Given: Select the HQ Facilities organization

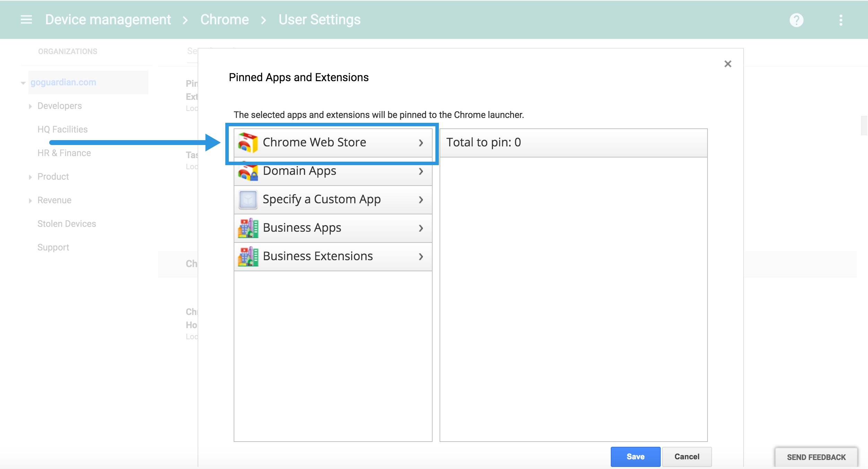Looking at the screenshot, I should coord(62,129).
